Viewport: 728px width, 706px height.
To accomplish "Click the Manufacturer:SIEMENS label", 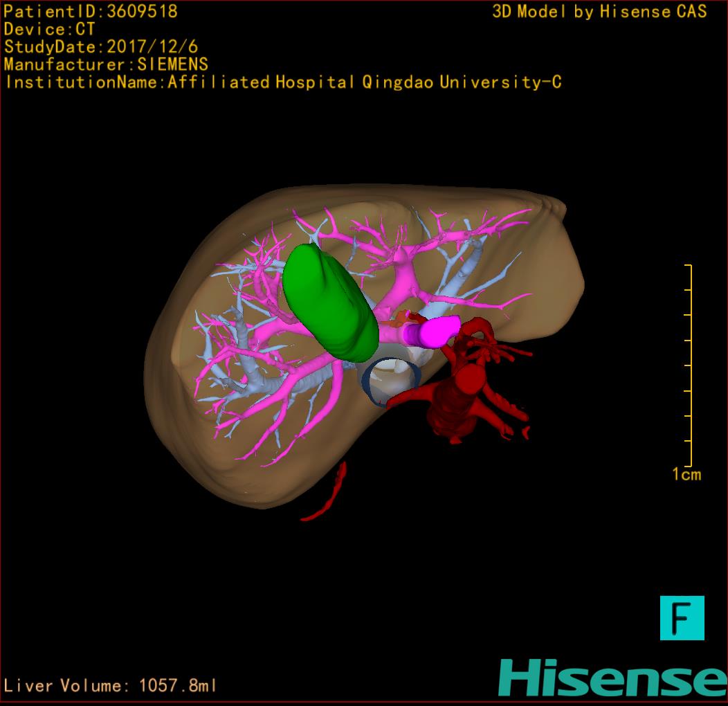I will coord(106,64).
